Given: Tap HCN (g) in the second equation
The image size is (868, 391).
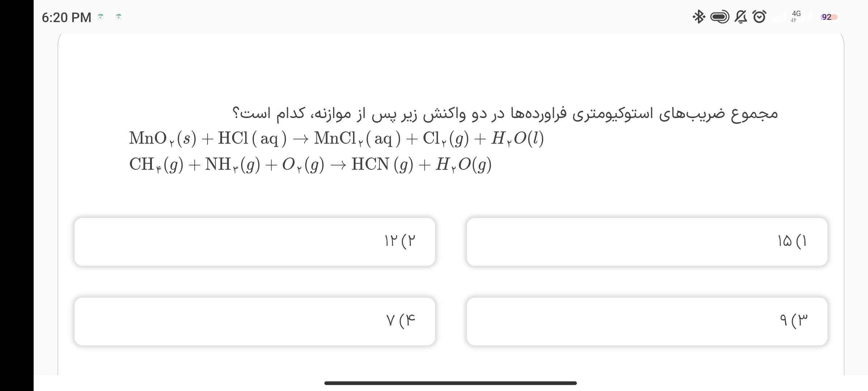Looking at the screenshot, I should (x=382, y=164).
